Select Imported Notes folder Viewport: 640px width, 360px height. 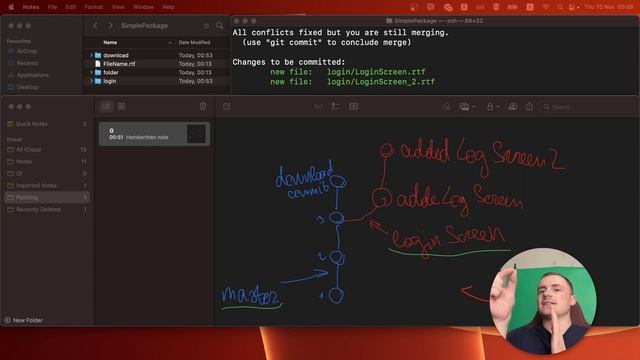click(x=47, y=185)
